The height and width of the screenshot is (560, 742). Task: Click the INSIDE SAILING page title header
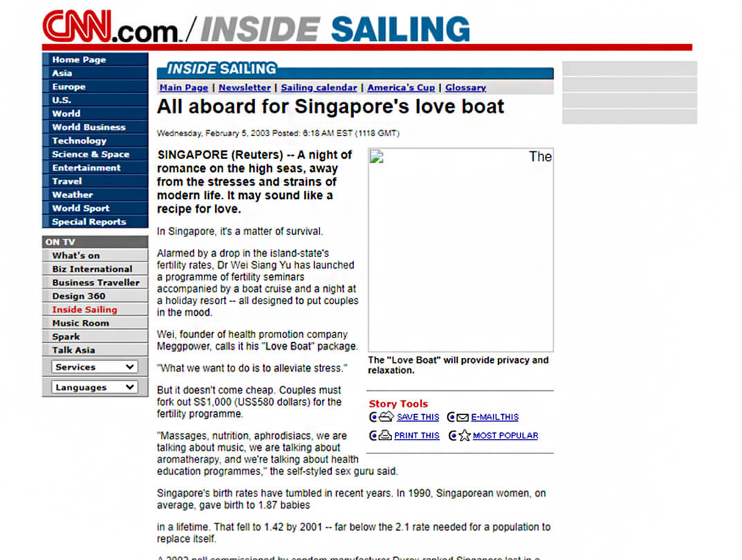click(335, 29)
